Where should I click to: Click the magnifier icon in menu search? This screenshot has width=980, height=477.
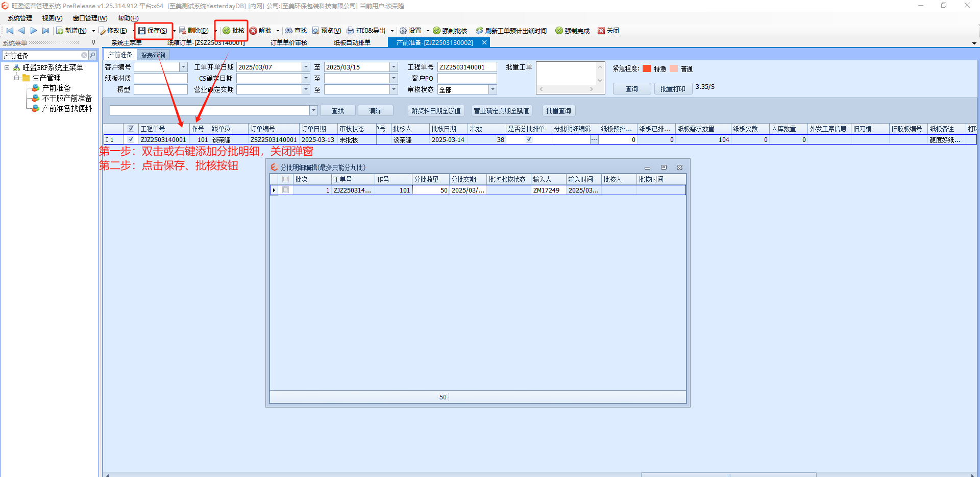tap(92, 55)
